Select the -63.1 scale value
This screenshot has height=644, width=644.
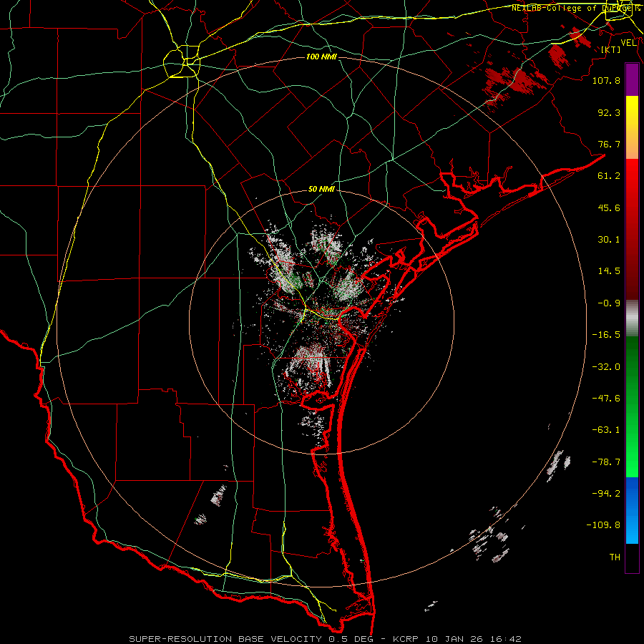click(x=606, y=430)
